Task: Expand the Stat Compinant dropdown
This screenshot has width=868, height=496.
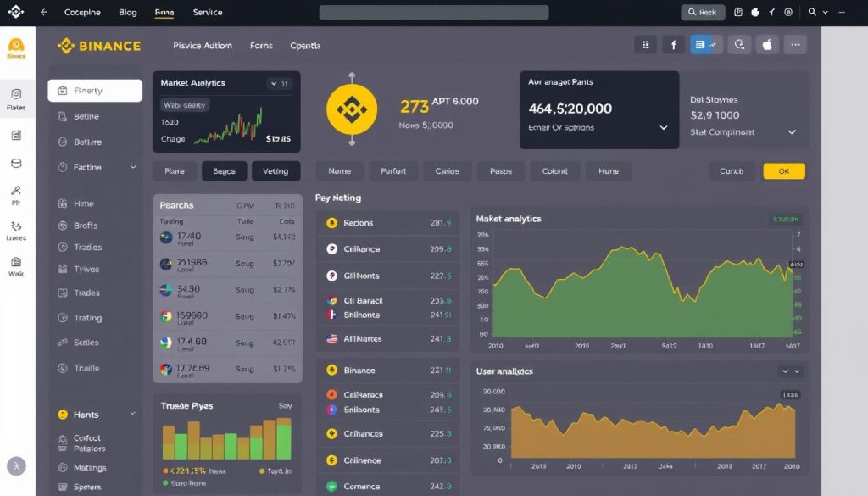Action: 793,132
